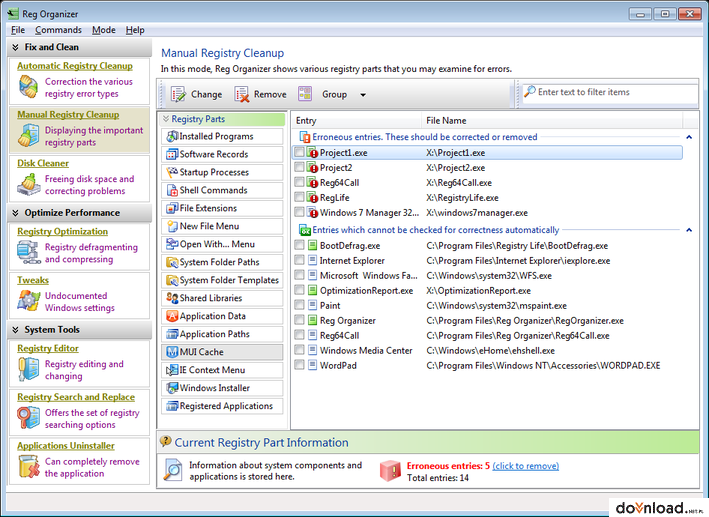709x517 pixels.
Task: Click the Remove toolbar icon
Action: [241, 94]
